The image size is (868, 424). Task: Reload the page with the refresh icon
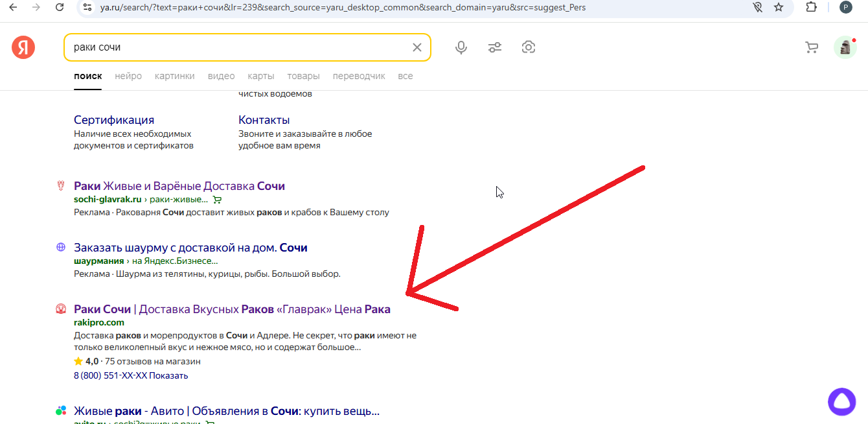click(x=60, y=8)
